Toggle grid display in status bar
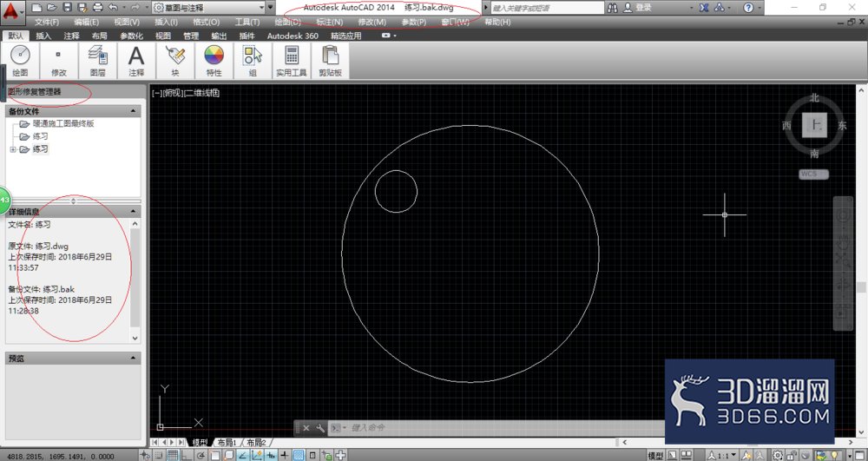The image size is (868, 461). 173,455
